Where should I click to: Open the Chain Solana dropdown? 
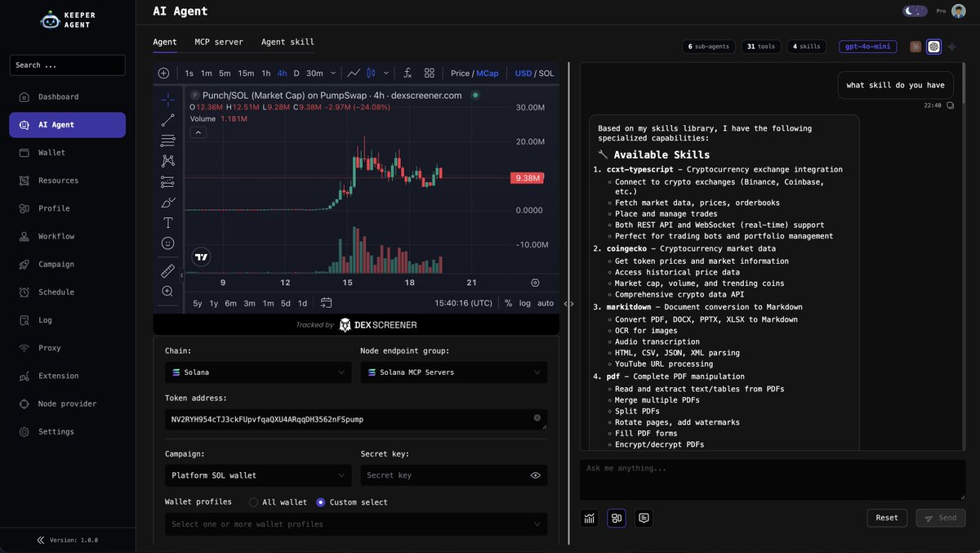pos(258,372)
